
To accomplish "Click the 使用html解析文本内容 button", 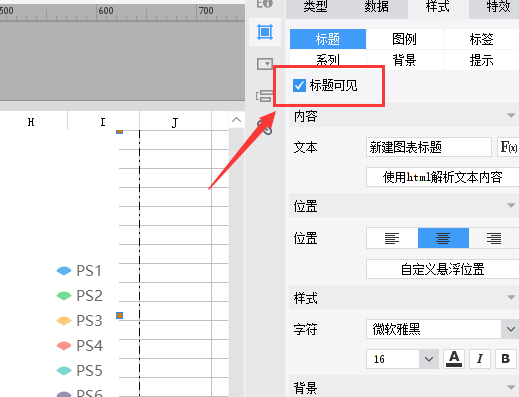I will click(x=443, y=177).
